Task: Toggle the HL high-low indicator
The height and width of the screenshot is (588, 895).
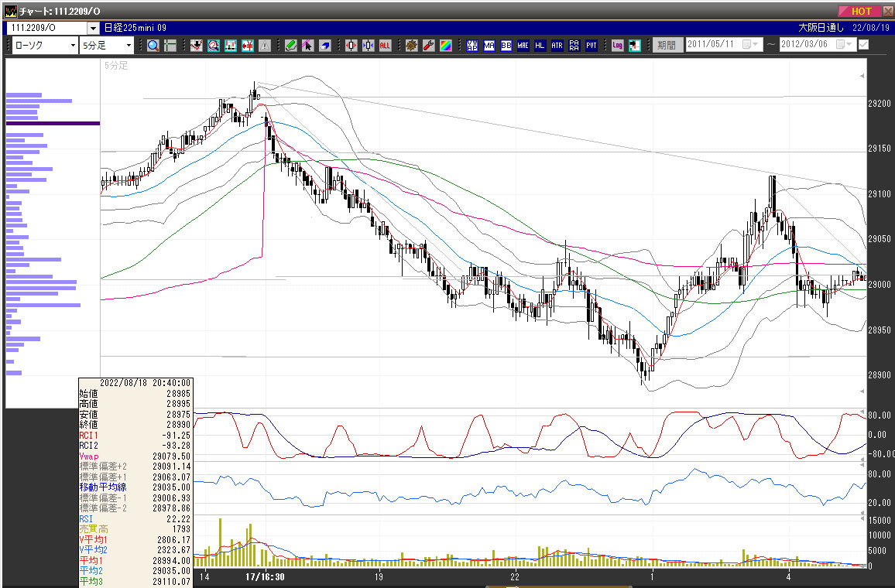Action: tap(540, 46)
